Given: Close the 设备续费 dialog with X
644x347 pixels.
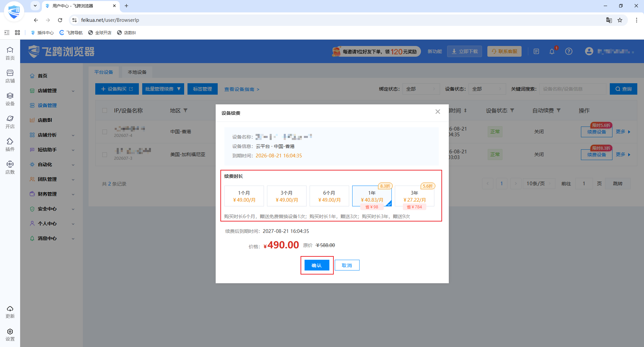Looking at the screenshot, I should pos(438,112).
